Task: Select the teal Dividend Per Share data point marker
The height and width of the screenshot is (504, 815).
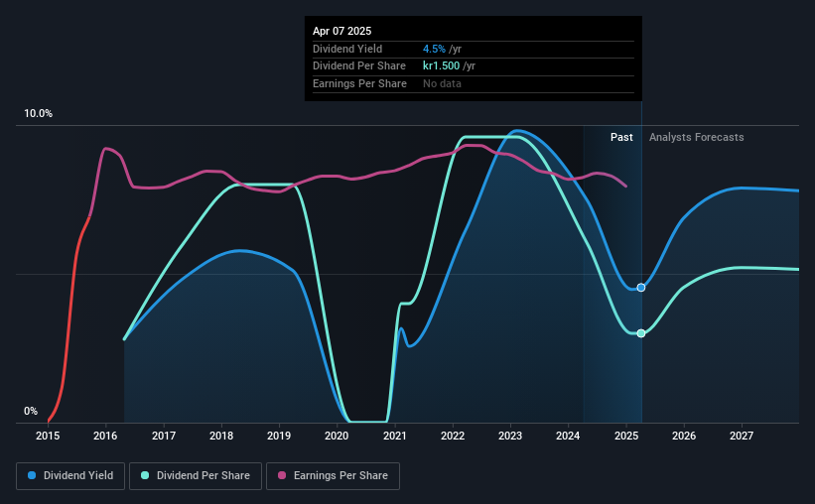Action: coord(641,333)
